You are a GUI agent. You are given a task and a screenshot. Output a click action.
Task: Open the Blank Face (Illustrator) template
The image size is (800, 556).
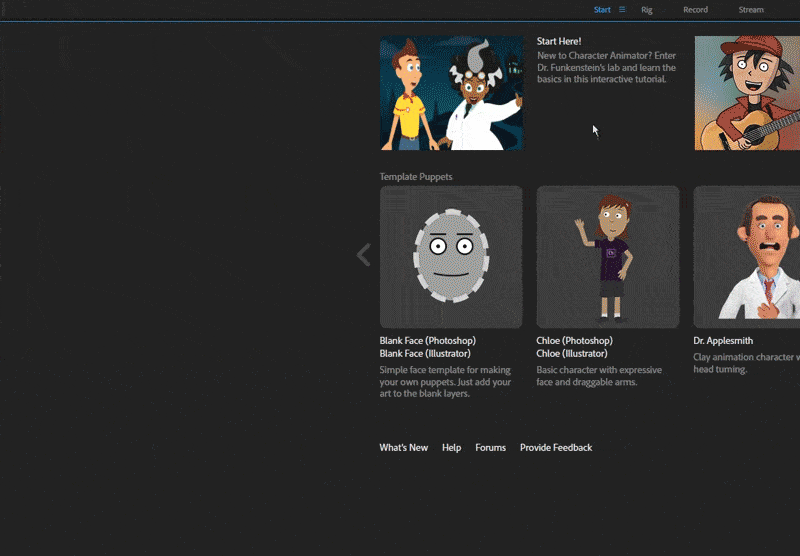425,354
